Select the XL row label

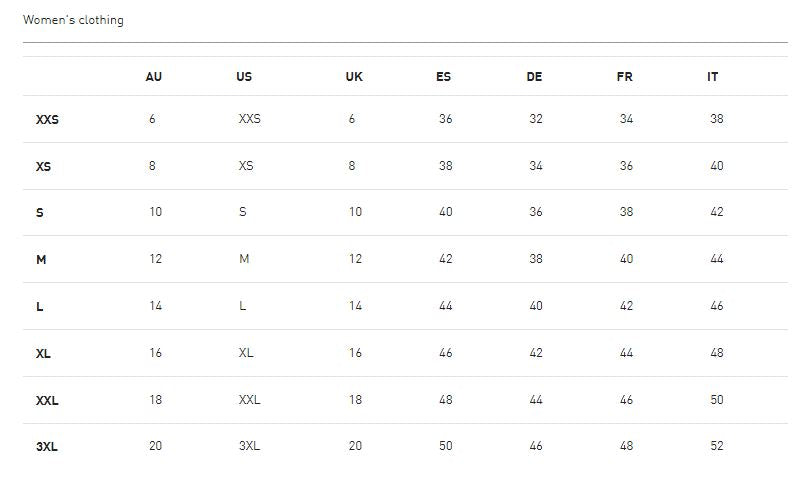[x=43, y=354]
